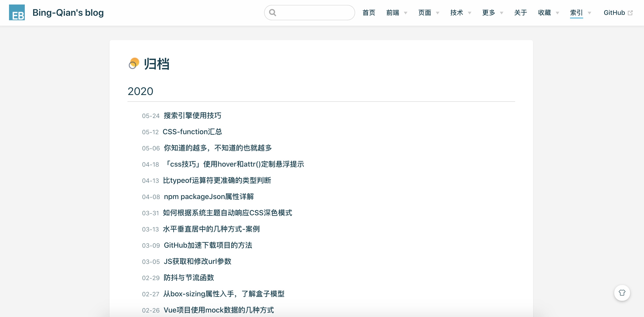Open article 你知道的越多，不知道的也就越多

218,148
